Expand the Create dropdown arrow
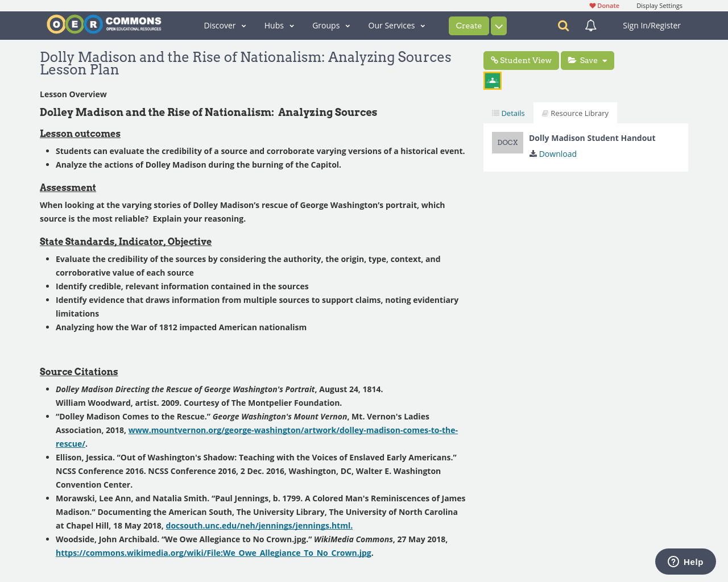Viewport: 728px width, 582px height. pos(499,26)
